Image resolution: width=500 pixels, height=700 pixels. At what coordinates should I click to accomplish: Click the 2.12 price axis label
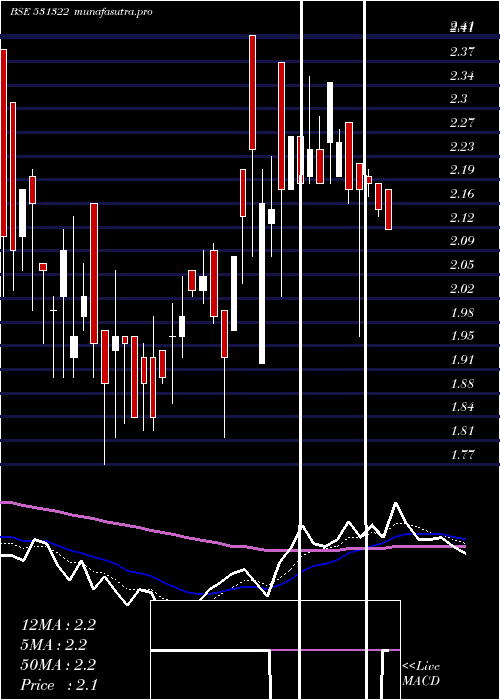462,218
